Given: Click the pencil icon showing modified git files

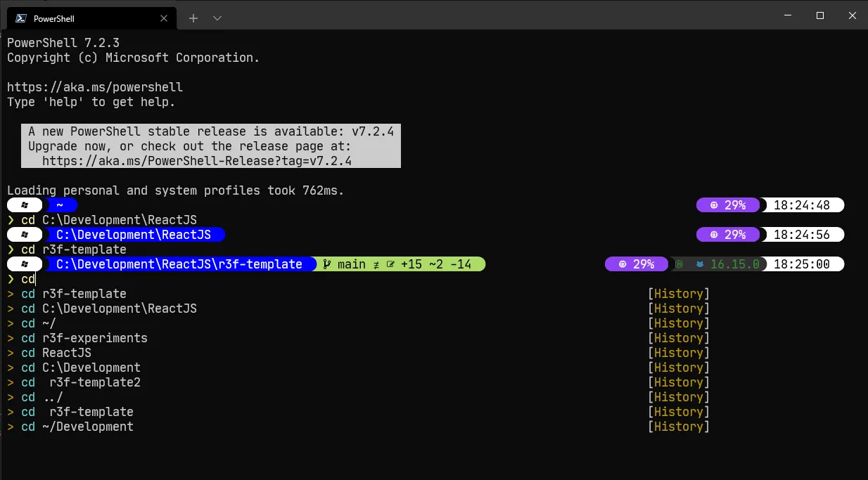Looking at the screenshot, I should [x=392, y=264].
